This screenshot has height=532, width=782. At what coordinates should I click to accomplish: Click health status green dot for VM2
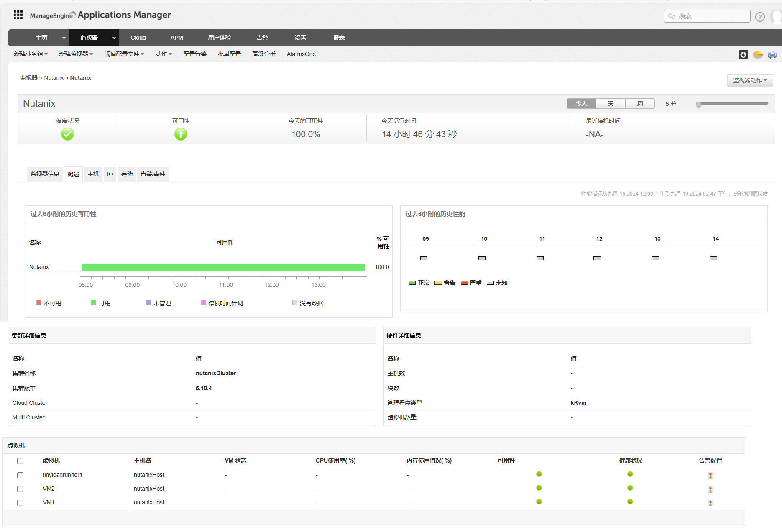pyautogui.click(x=630, y=488)
